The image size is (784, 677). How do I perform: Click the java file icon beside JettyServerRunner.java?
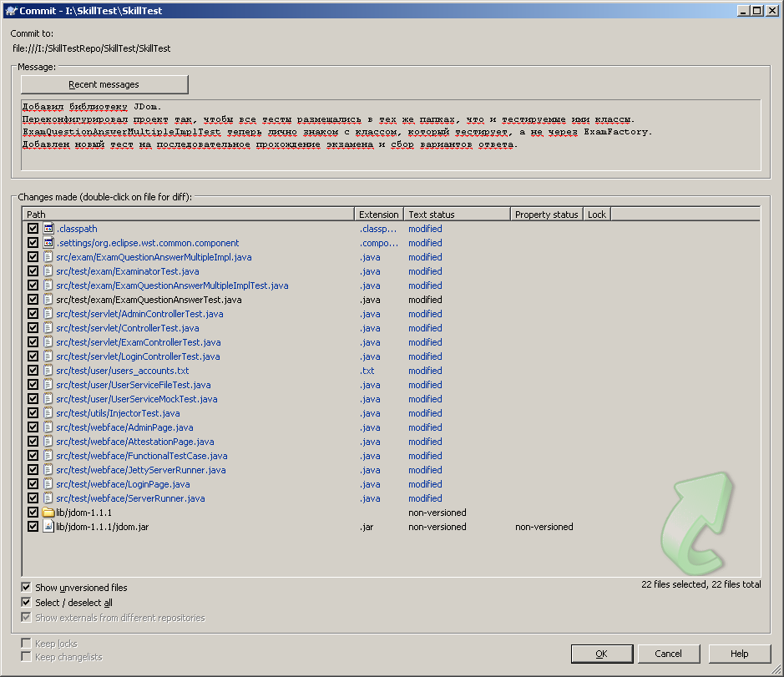pyautogui.click(x=46, y=469)
